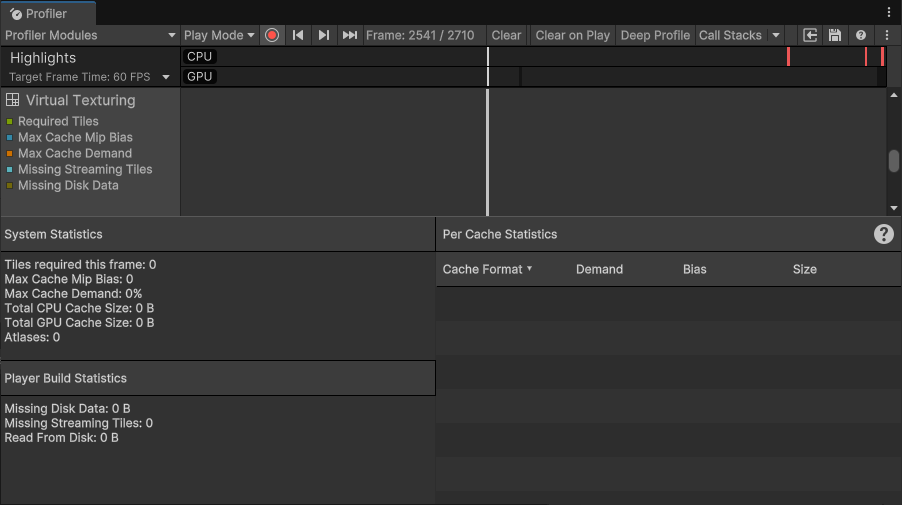The width and height of the screenshot is (902, 505).
Task: Click the Per Cache Statistics help icon
Action: [x=884, y=234]
